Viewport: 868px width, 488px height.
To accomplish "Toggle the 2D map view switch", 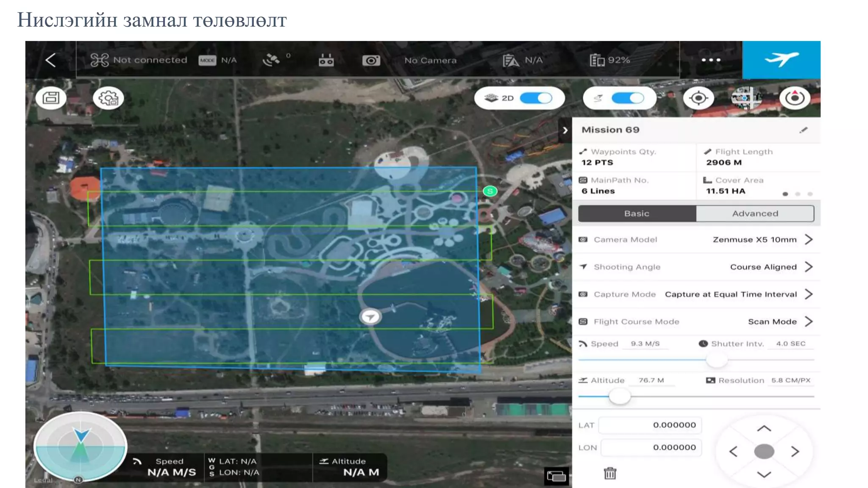I will [x=536, y=98].
